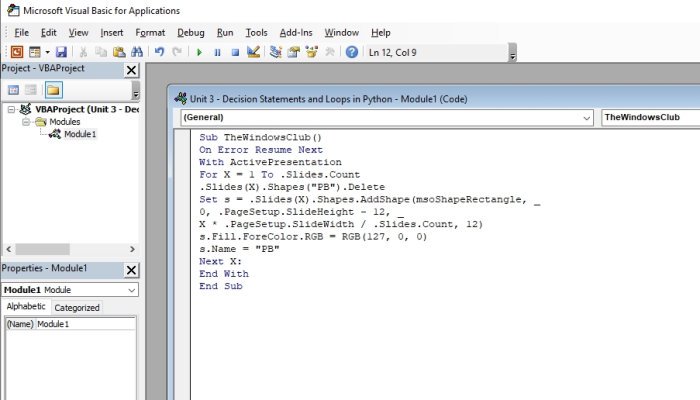Click the Cut scissors icon
Viewport: 700px width, 400px height.
(83, 52)
